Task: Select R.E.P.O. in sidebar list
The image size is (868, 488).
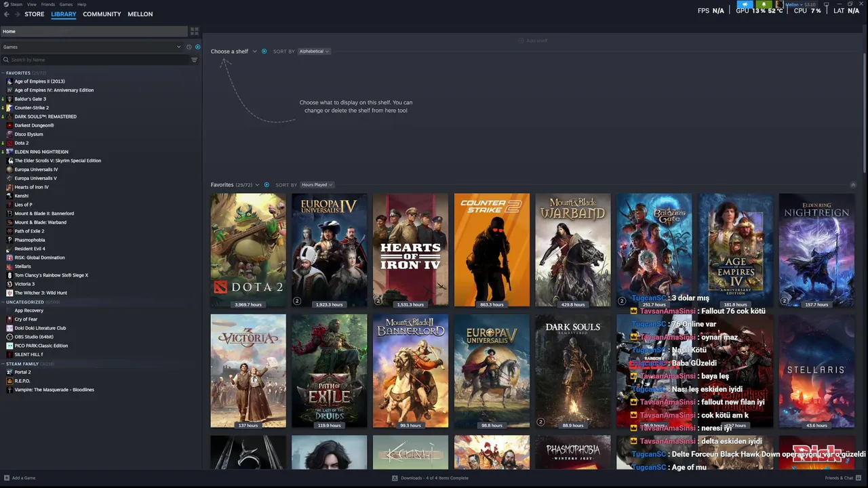Action: [x=22, y=381]
